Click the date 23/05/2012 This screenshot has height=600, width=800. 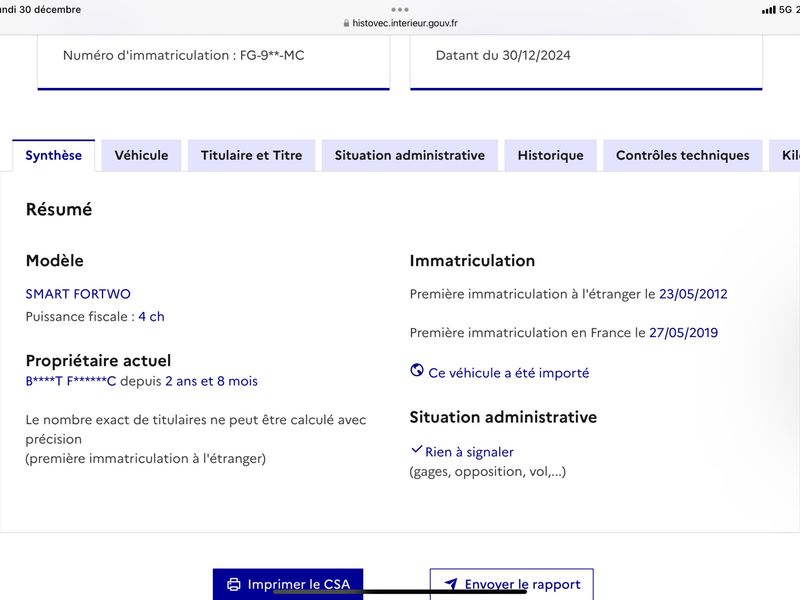click(x=693, y=294)
